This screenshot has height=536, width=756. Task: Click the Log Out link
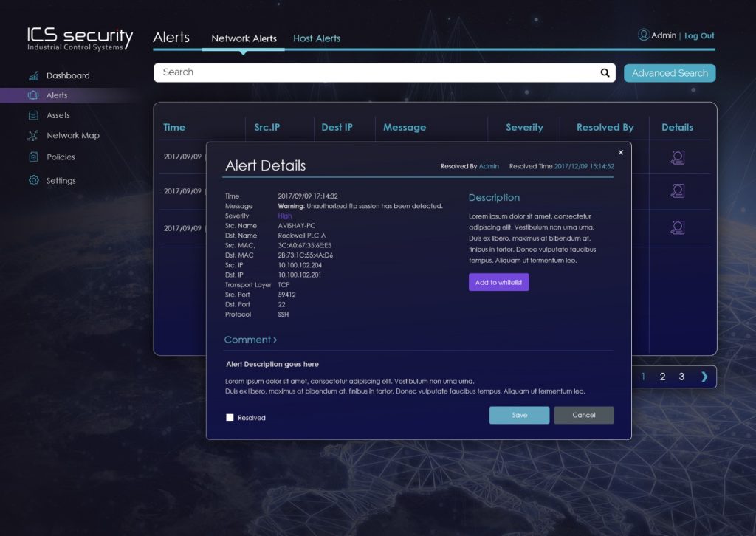(698, 35)
